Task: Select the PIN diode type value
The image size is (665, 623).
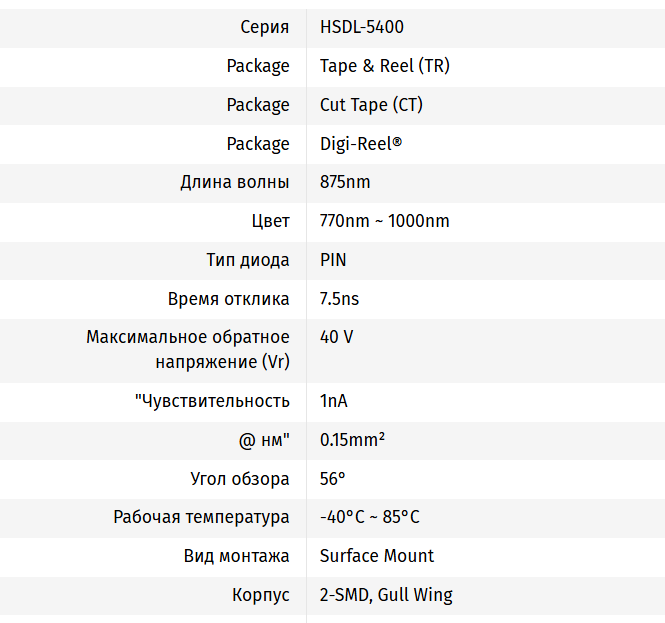Action: [x=333, y=260]
